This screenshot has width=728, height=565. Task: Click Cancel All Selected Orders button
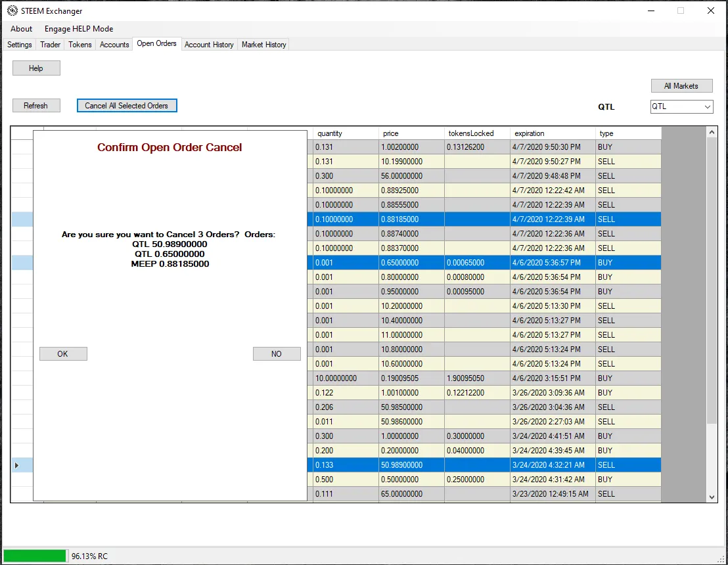[x=127, y=106]
